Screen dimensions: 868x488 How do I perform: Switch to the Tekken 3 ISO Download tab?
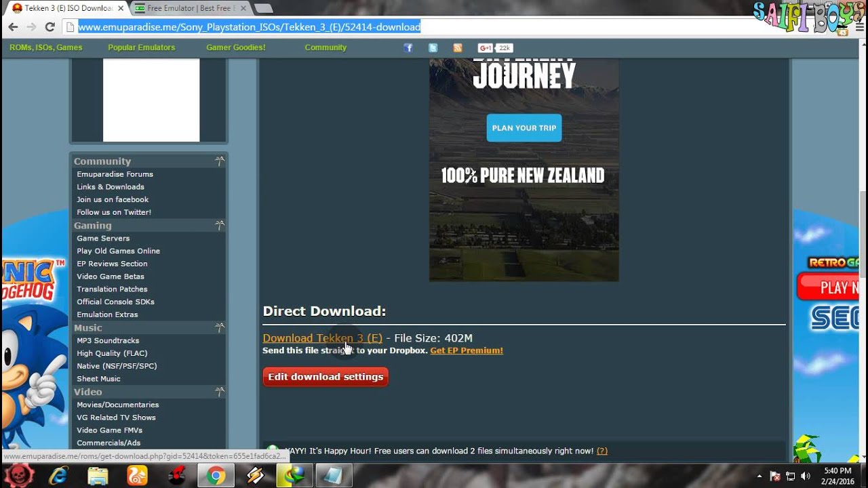pos(66,8)
